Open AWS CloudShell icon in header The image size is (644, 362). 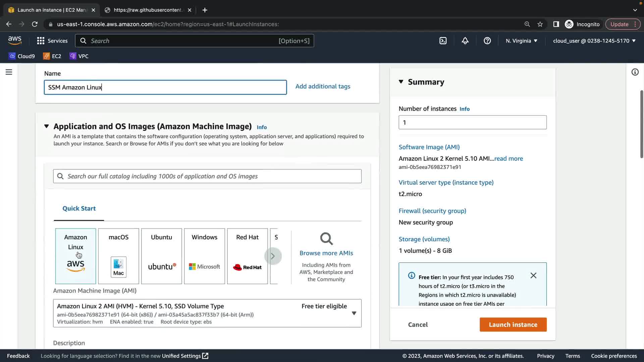point(443,41)
